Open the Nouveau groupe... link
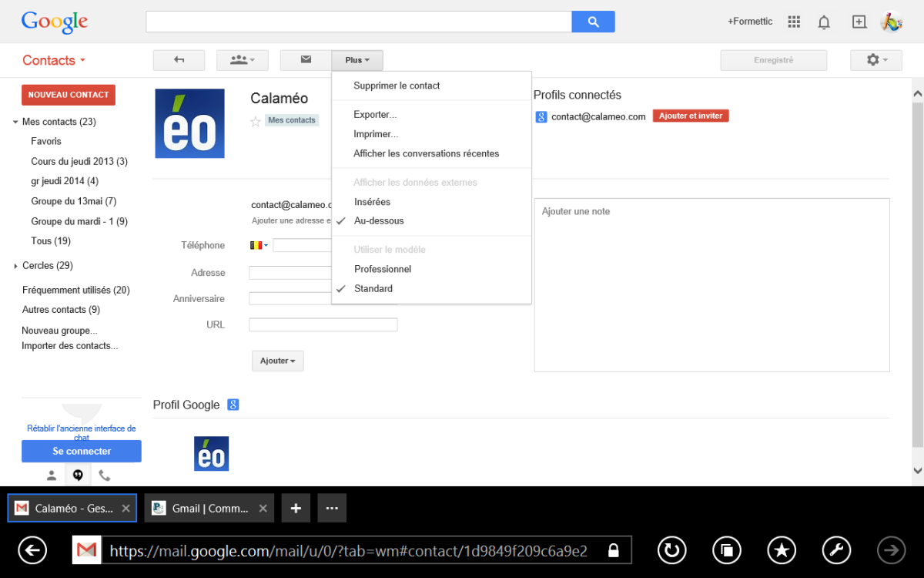 59,331
